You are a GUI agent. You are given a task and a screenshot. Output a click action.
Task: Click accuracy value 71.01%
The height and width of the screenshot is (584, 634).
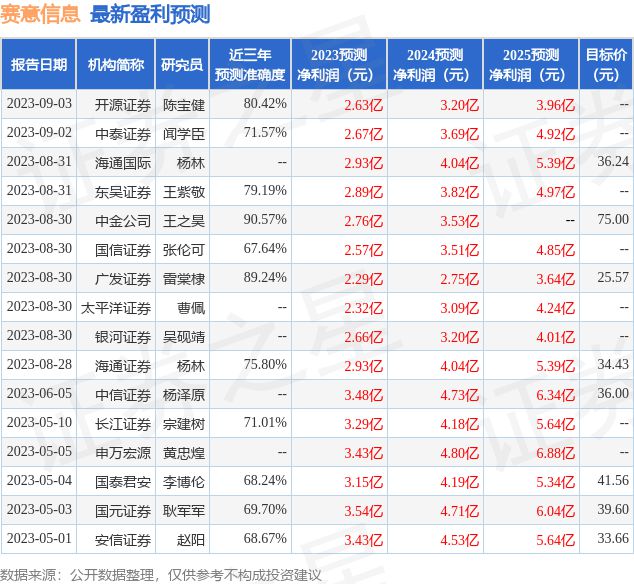[265, 423]
